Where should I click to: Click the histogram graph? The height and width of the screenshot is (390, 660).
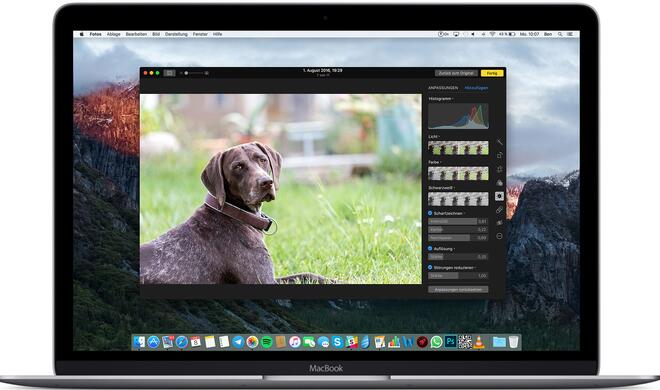[458, 116]
